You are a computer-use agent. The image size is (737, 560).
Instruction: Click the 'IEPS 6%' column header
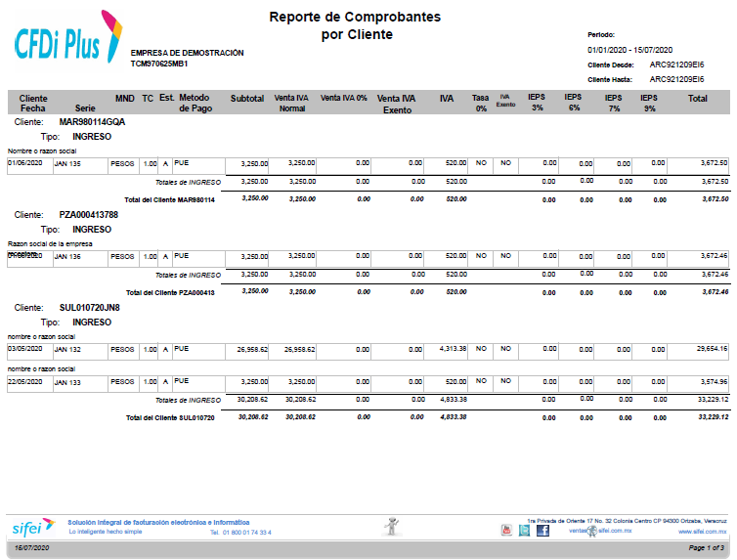click(x=574, y=102)
